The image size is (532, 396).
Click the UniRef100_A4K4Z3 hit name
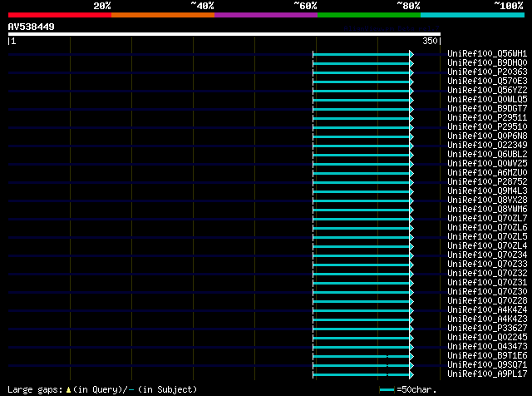[487, 319]
